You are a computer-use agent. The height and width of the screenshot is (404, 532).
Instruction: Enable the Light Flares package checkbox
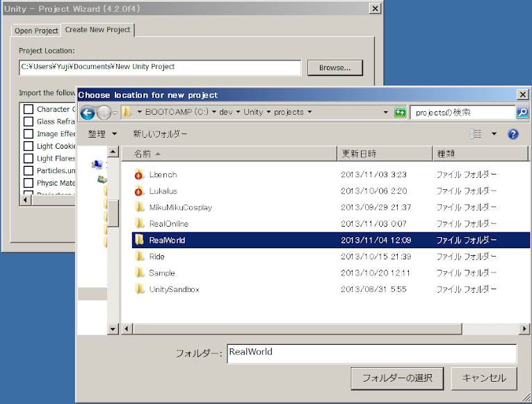click(x=29, y=159)
